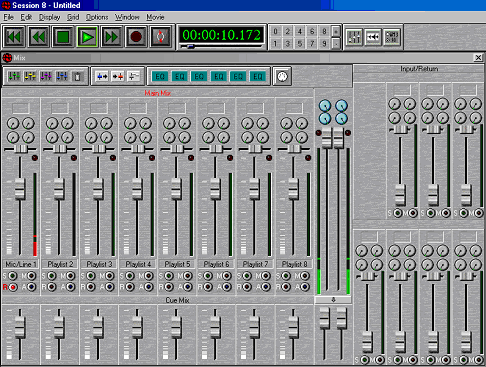Solo the Mic/Line 1 channel

13,276
